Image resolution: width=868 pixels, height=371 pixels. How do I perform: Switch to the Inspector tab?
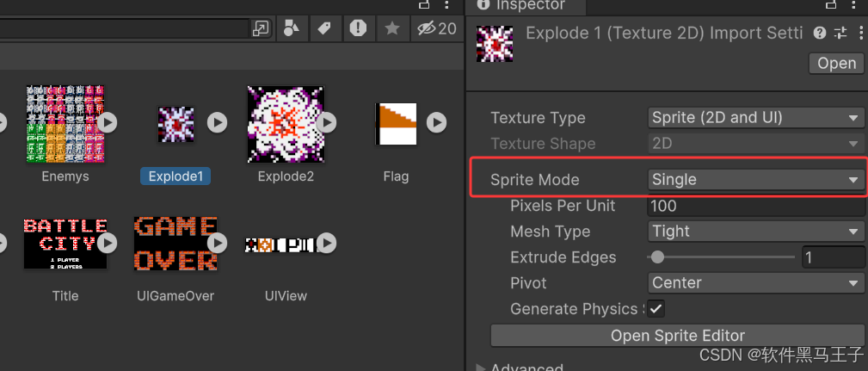coord(525,5)
